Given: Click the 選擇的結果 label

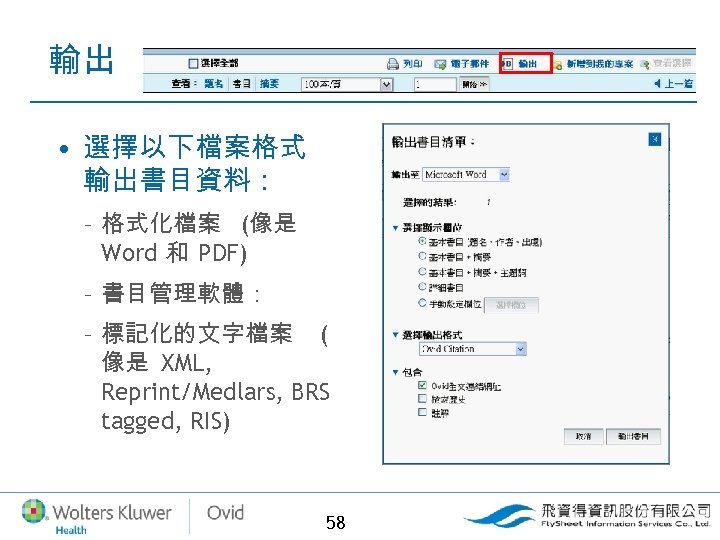Looking at the screenshot, I should (429, 202).
